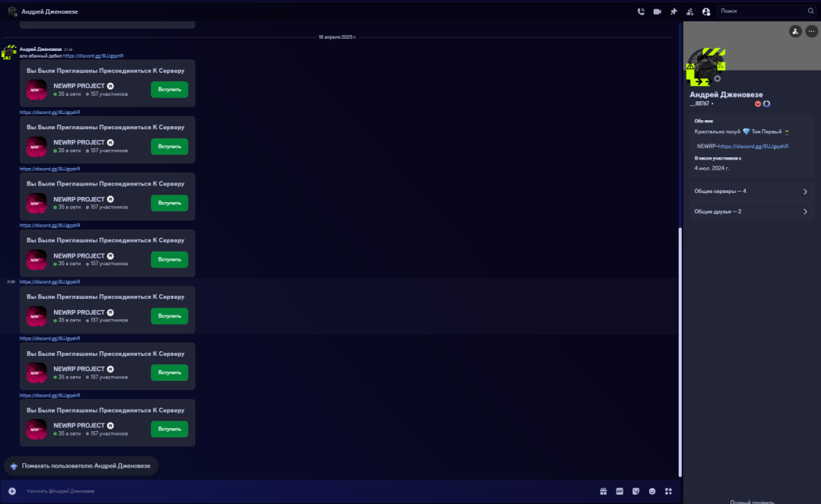Open the large profile avatar in side panel
The image size is (821, 504).
pyautogui.click(x=705, y=66)
